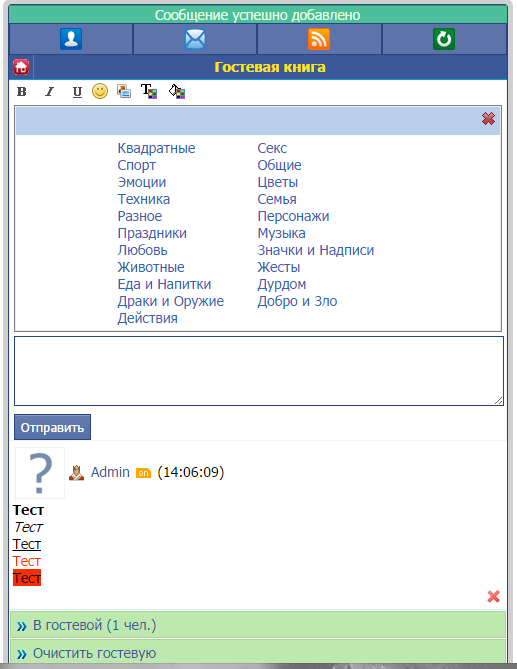Viewport: 517px width, 669px height.
Task: Click the green refresh icon
Action: coord(444,39)
